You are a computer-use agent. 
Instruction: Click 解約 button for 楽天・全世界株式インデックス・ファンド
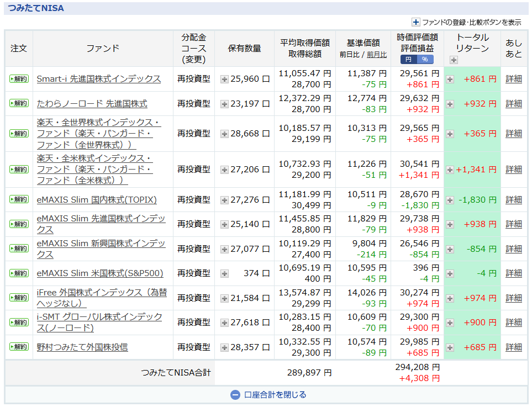[x=19, y=134]
